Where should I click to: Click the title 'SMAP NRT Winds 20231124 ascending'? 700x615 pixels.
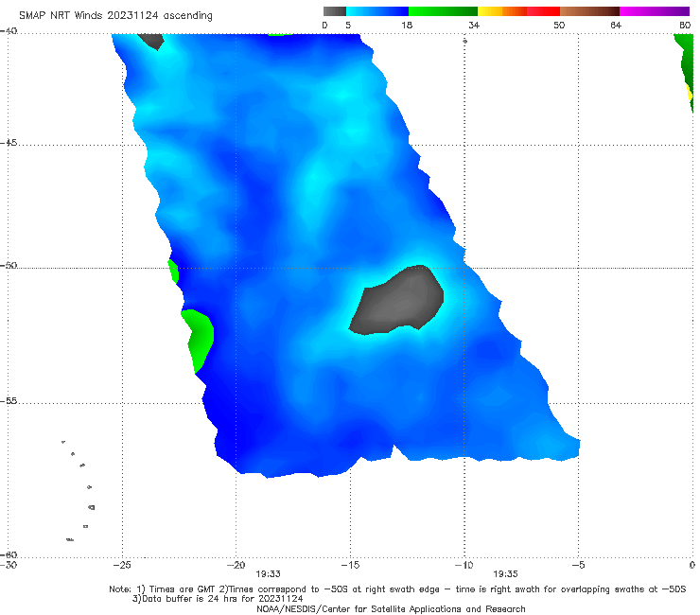tap(115, 16)
